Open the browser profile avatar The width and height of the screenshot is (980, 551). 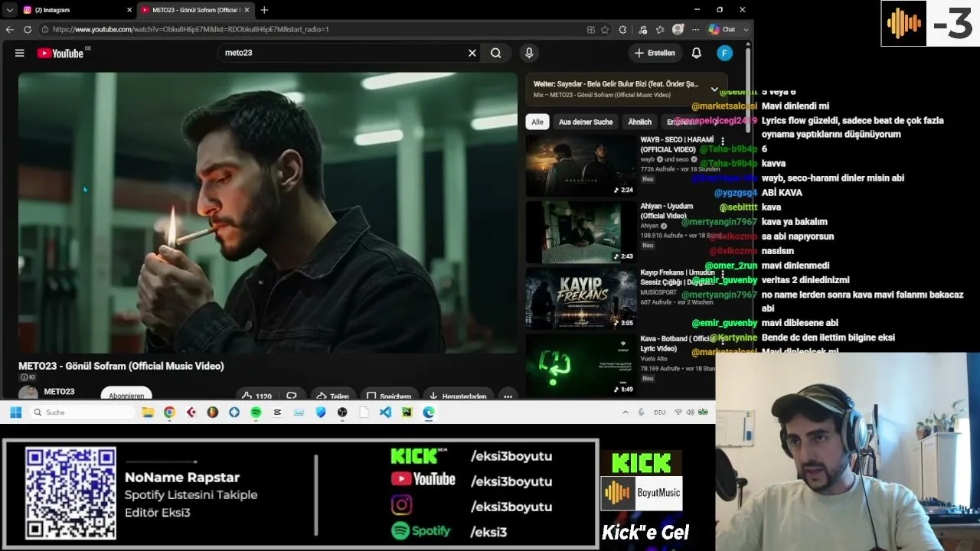(678, 29)
